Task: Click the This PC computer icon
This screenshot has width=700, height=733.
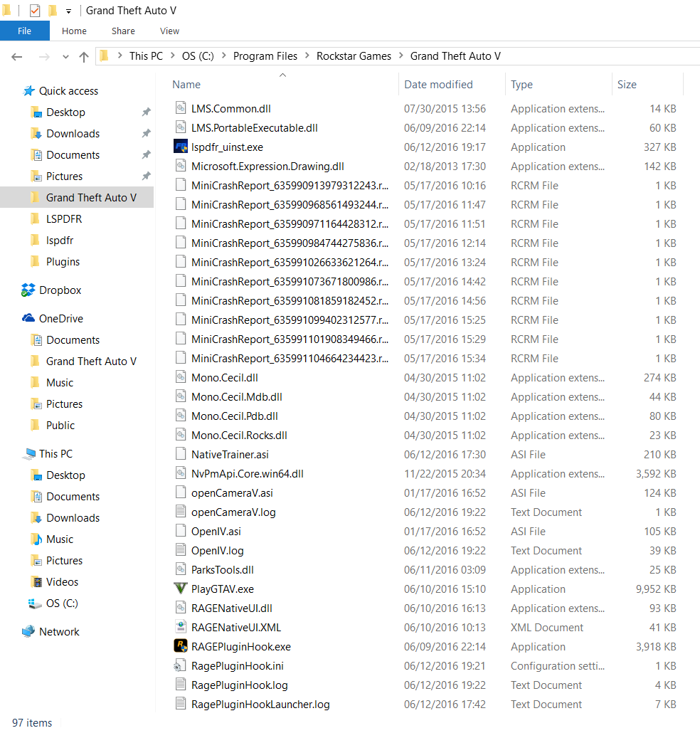Action: 31,453
